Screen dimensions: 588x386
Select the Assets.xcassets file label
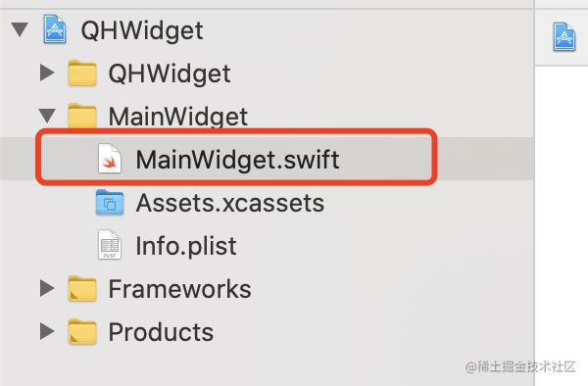(230, 203)
